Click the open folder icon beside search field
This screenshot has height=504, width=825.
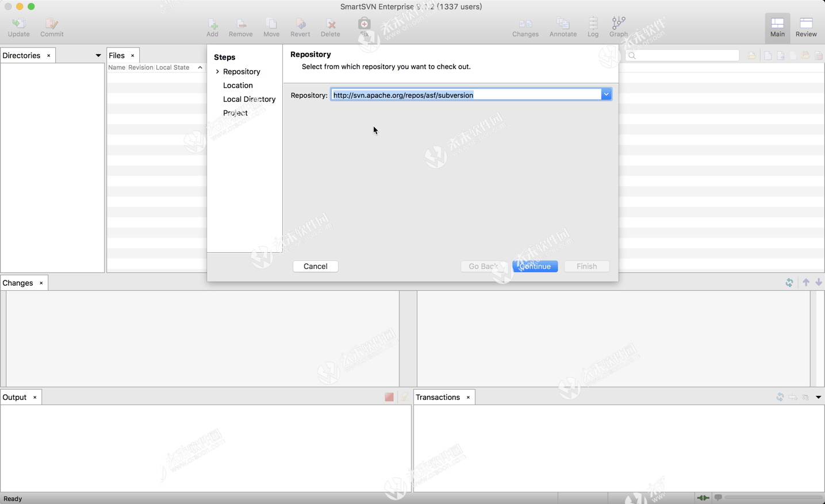tap(752, 56)
